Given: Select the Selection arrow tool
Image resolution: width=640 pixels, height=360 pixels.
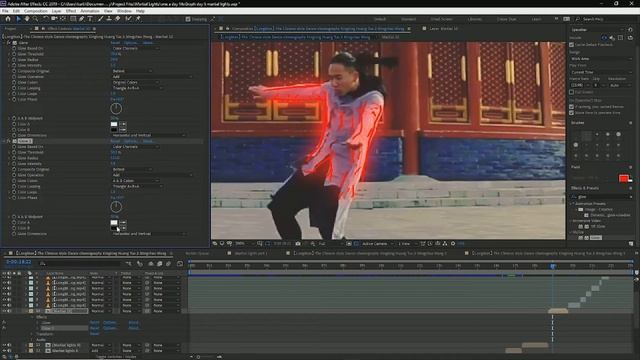Looking at the screenshot, I should click(18, 19).
